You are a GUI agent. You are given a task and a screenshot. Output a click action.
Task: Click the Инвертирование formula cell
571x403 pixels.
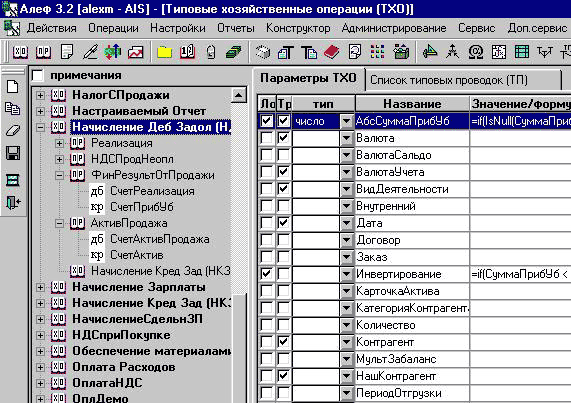click(x=520, y=274)
